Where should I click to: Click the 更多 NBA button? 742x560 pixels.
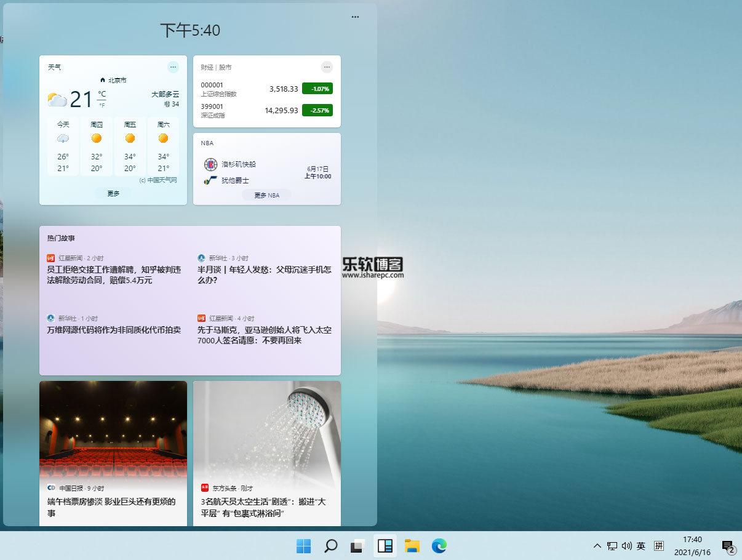click(x=266, y=194)
